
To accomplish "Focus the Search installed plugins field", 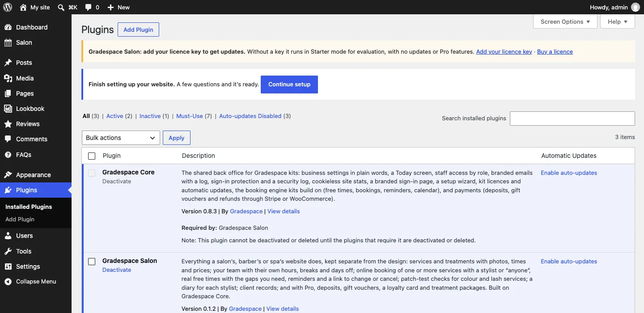I will click(x=572, y=118).
